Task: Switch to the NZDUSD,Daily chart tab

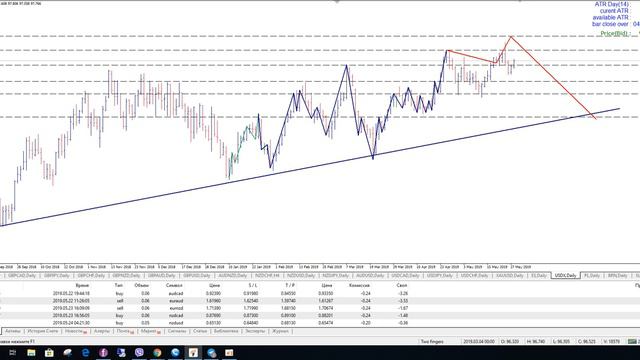Action: 301,276
